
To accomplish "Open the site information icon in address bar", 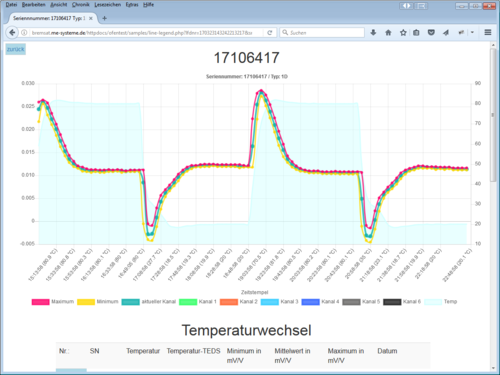I will click(x=24, y=33).
